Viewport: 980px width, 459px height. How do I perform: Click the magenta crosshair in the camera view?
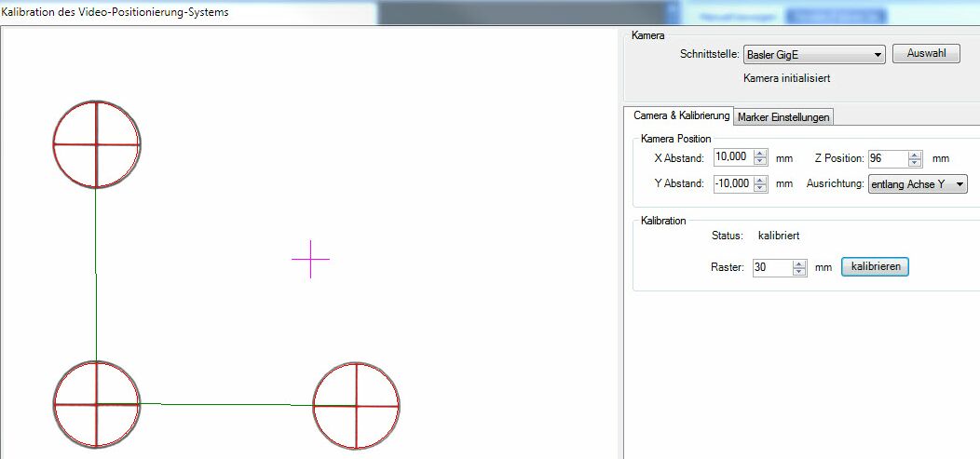[310, 259]
